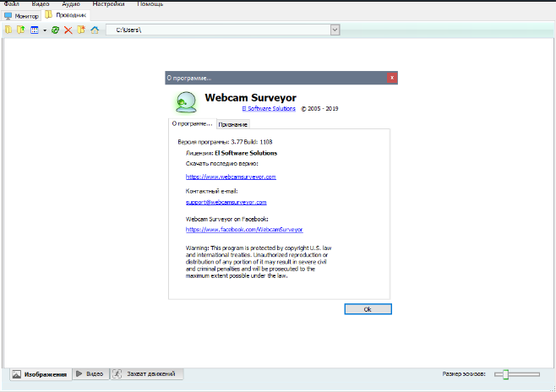The image size is (556, 392).
Task: Click the version text 3.77 Build: 1108
Action: pos(252,142)
